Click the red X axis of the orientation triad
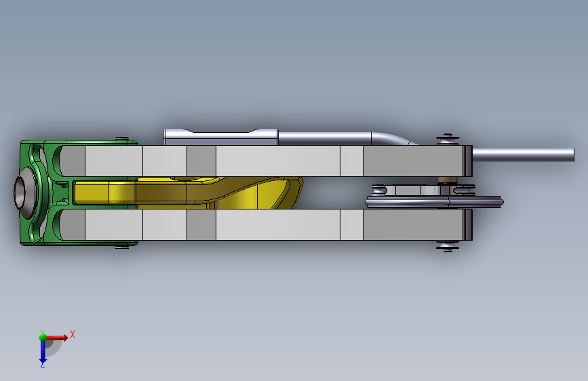Viewport: 588px width, 381px height. pyautogui.click(x=57, y=338)
